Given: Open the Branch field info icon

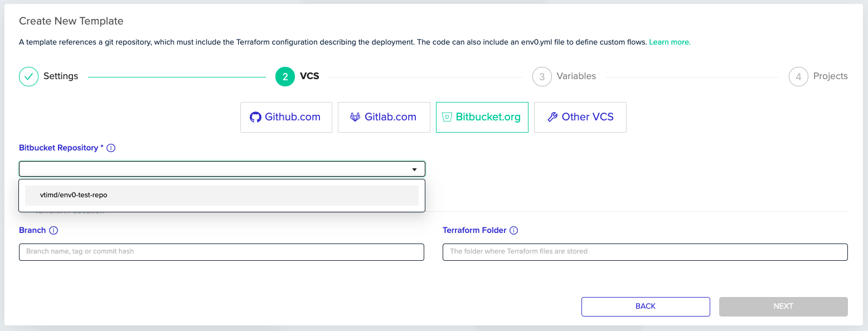Looking at the screenshot, I should coord(54,230).
